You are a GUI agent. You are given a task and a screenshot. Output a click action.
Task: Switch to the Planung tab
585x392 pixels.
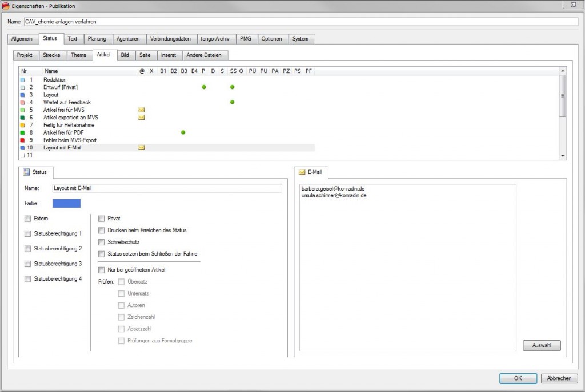[x=97, y=39]
